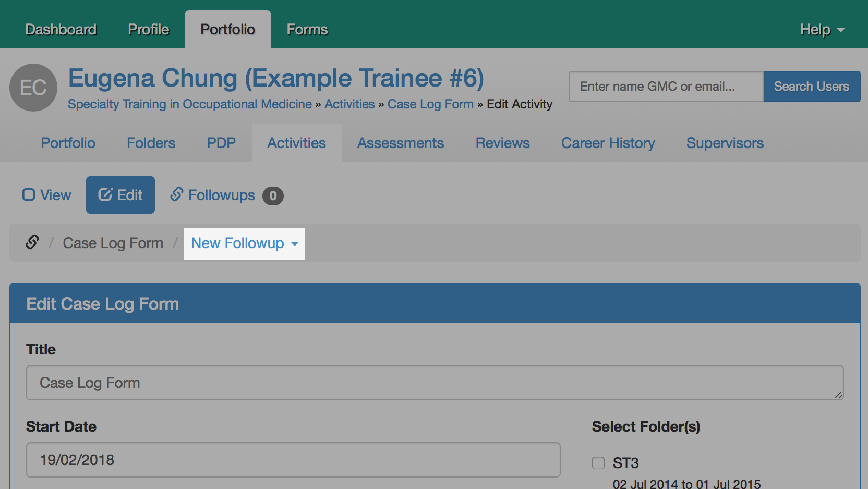Click Case Log Form breadcrumb link under name
The image size is (868, 489).
tap(430, 104)
